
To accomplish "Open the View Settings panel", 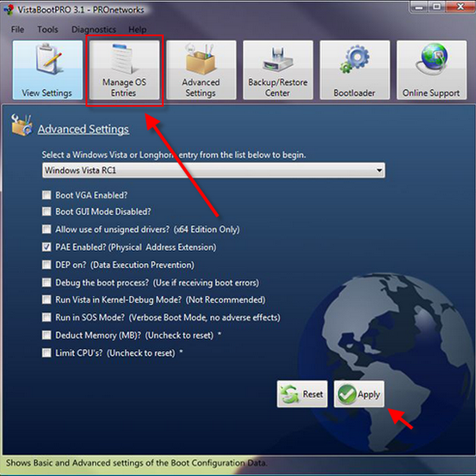I will [x=48, y=70].
